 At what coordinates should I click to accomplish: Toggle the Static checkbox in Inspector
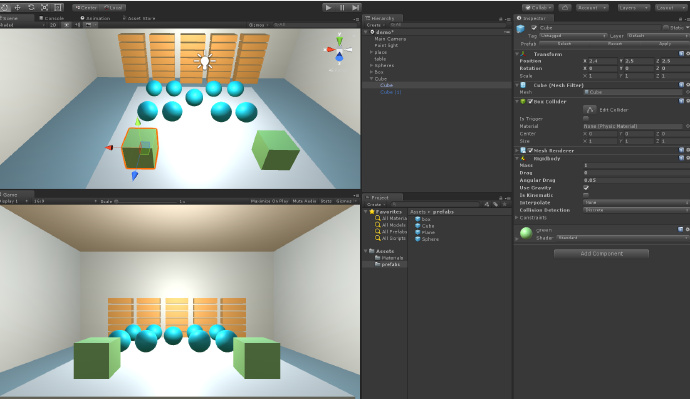[x=666, y=27]
